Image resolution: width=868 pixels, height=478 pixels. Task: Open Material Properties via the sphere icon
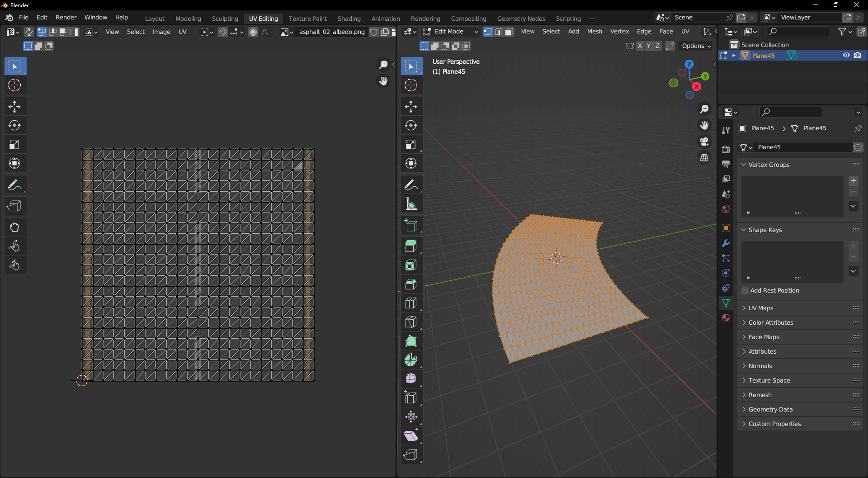[x=726, y=318]
